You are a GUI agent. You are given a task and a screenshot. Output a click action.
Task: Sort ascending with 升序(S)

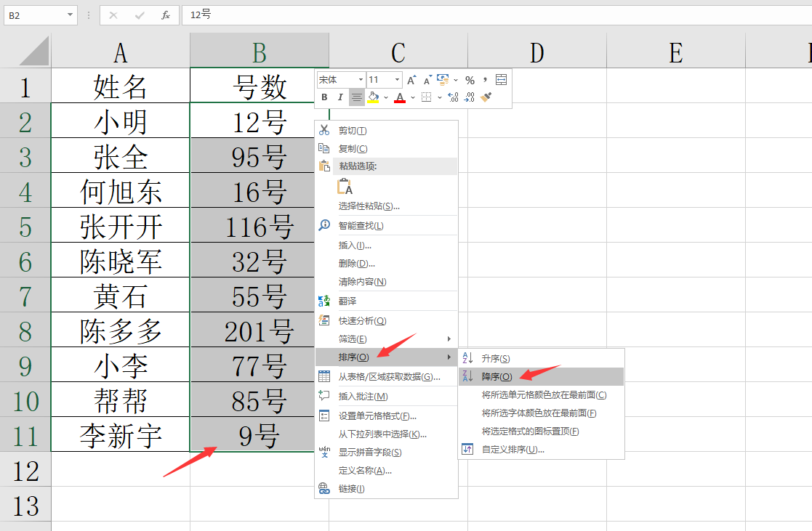pyautogui.click(x=541, y=358)
